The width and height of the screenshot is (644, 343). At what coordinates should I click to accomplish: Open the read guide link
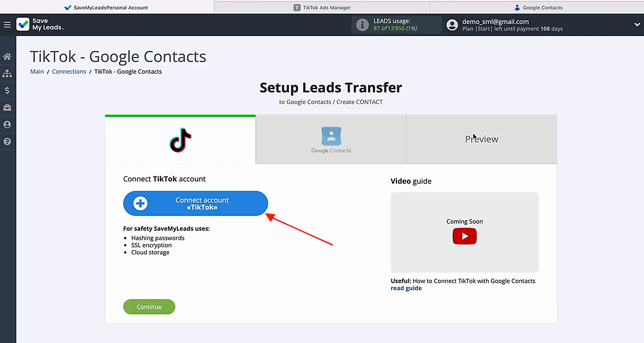click(406, 288)
